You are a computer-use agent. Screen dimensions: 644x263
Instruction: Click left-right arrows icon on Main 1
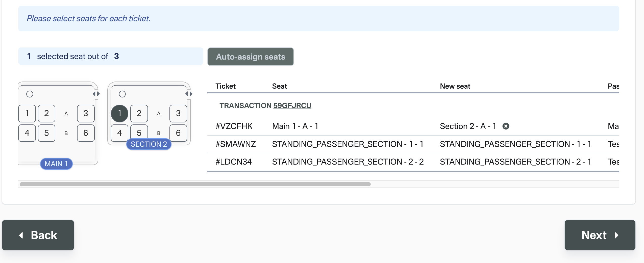pyautogui.click(x=96, y=94)
